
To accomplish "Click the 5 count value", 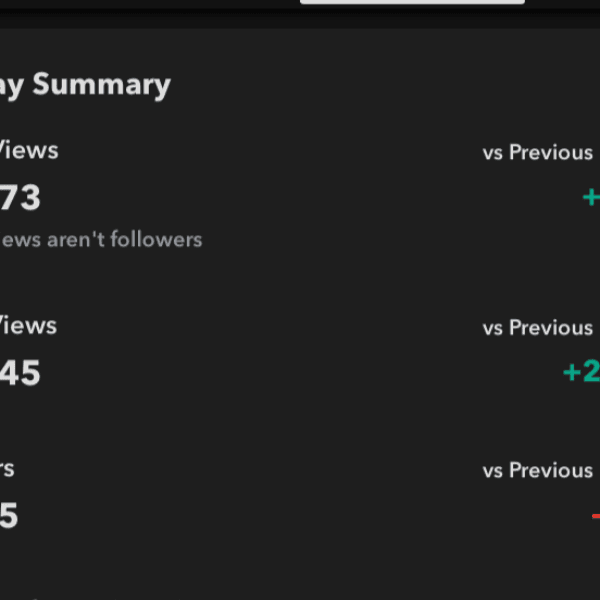I will (9, 516).
